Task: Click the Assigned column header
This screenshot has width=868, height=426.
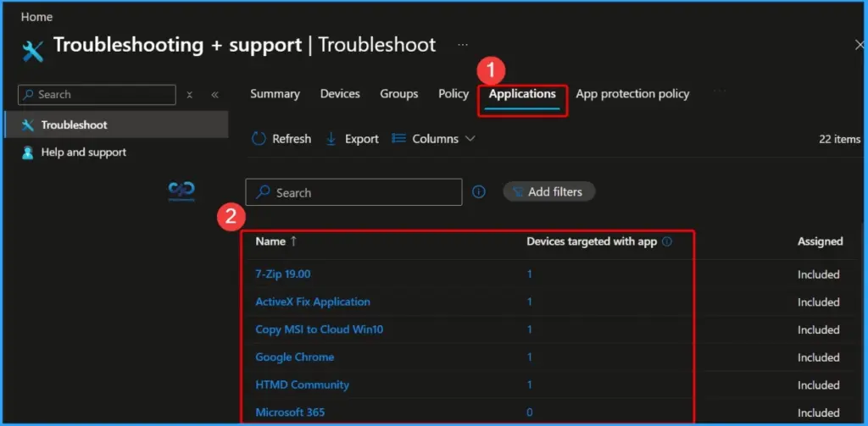Action: click(820, 241)
